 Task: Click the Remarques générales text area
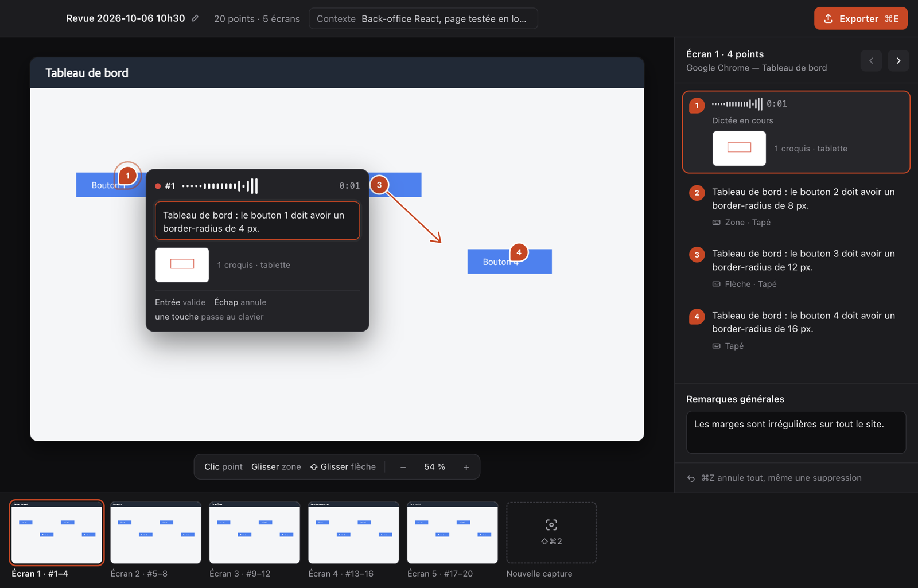pyautogui.click(x=796, y=432)
